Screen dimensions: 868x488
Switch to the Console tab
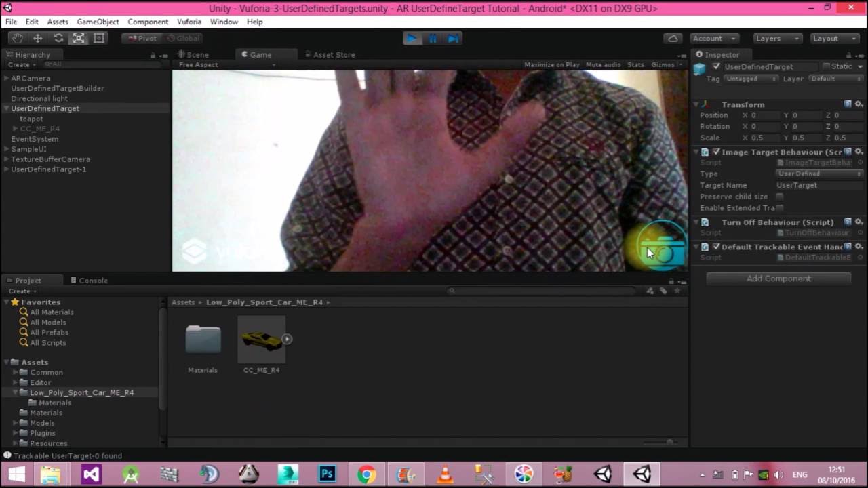click(x=89, y=280)
